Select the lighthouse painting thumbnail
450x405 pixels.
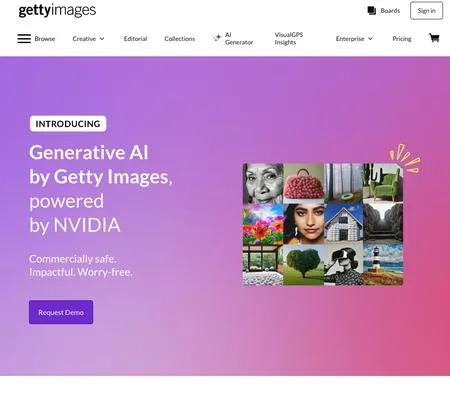[383, 264]
